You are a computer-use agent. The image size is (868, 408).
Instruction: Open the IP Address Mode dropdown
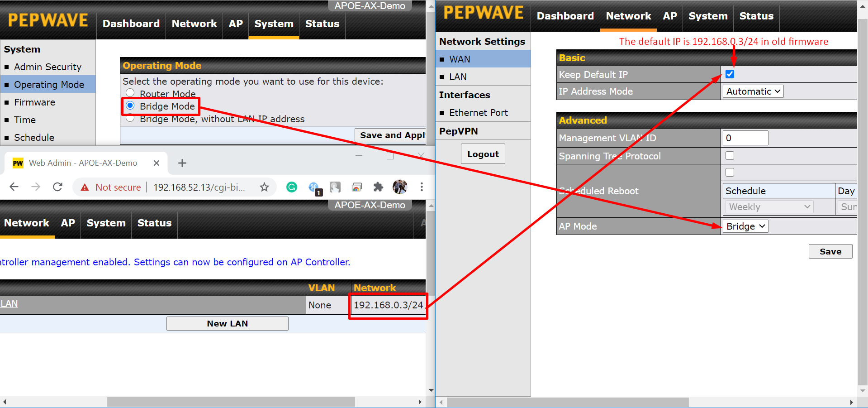(x=753, y=91)
